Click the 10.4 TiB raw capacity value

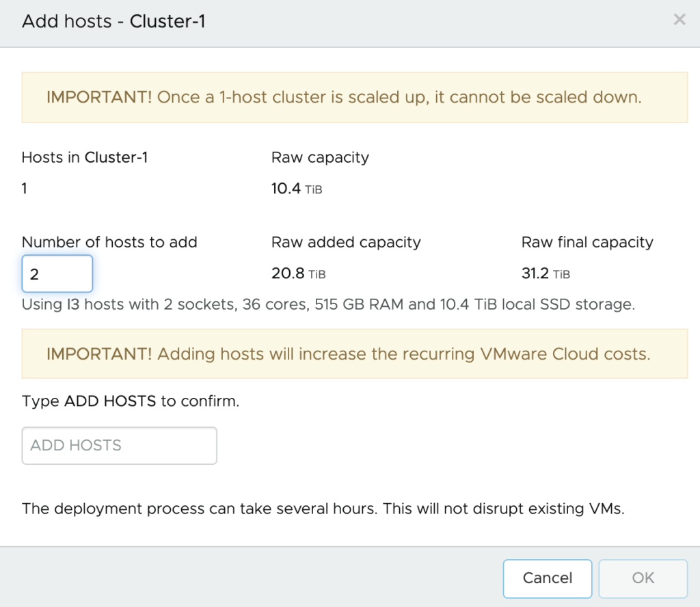point(297,189)
